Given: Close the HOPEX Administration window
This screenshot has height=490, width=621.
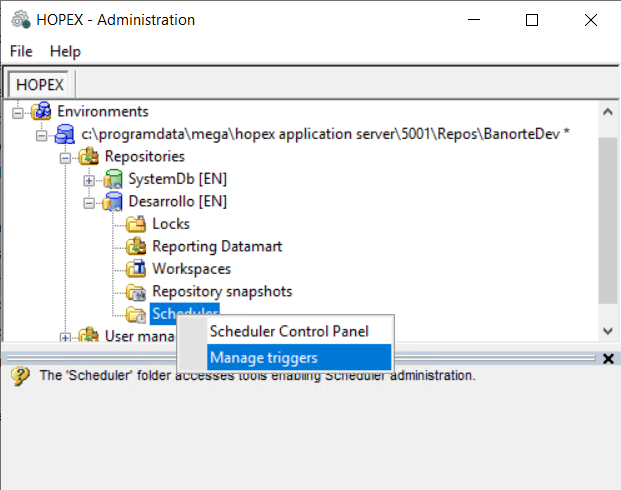Looking at the screenshot, I should pos(591,20).
